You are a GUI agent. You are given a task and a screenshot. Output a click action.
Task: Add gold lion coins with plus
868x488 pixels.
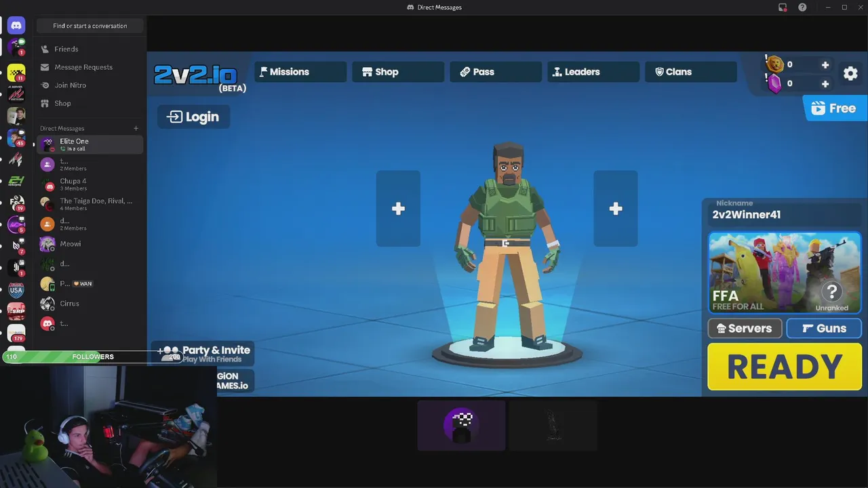coord(825,65)
